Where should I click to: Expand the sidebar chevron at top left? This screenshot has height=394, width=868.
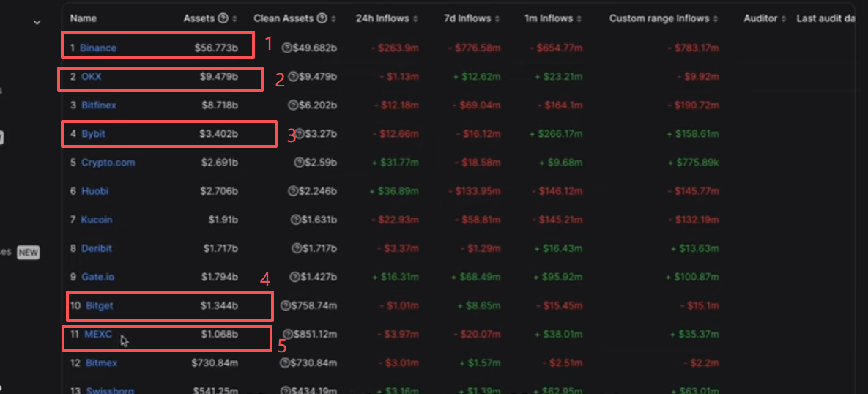[x=37, y=23]
